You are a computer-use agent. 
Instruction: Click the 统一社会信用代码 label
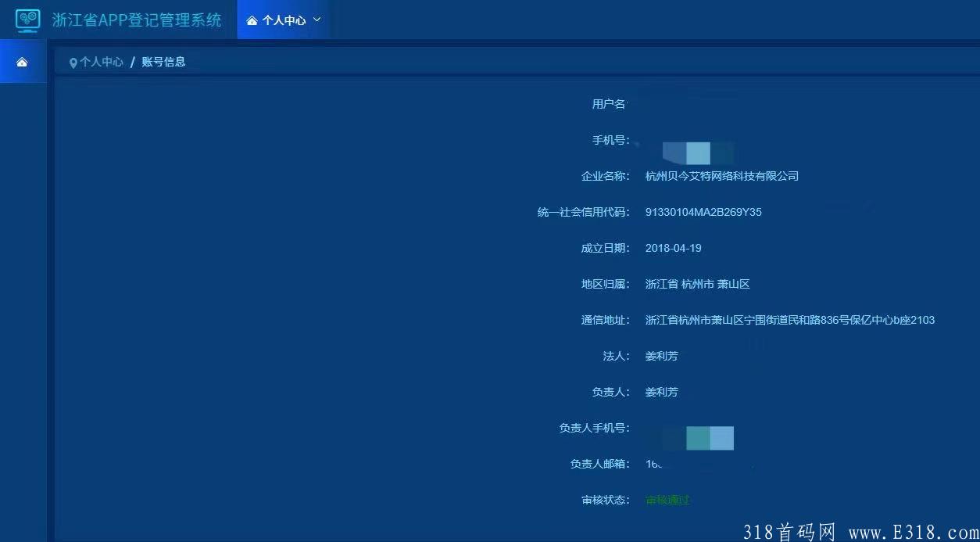click(x=584, y=212)
